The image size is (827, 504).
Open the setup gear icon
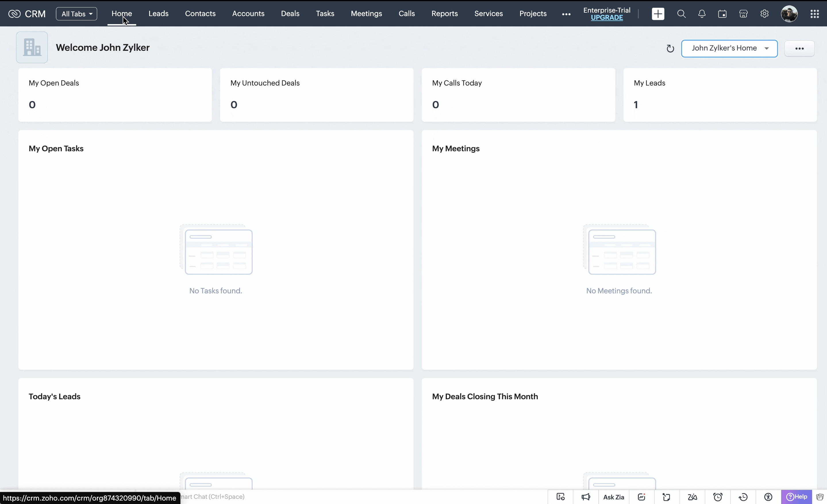[764, 14]
